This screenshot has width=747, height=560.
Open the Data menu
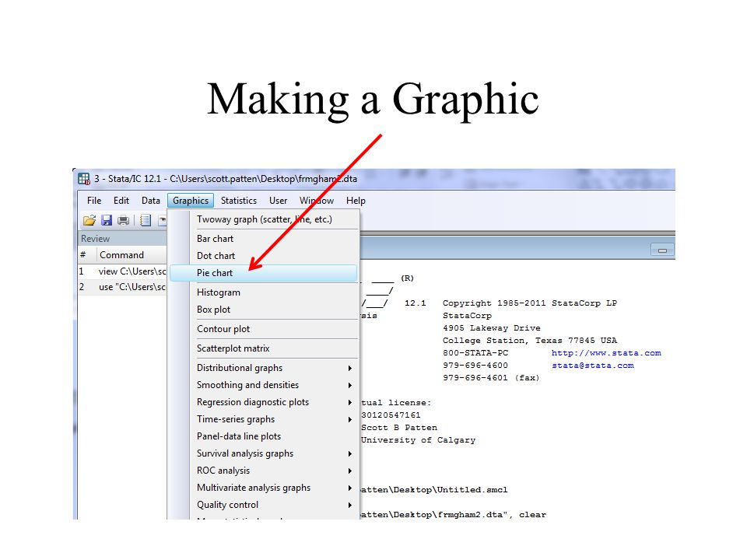pyautogui.click(x=150, y=201)
